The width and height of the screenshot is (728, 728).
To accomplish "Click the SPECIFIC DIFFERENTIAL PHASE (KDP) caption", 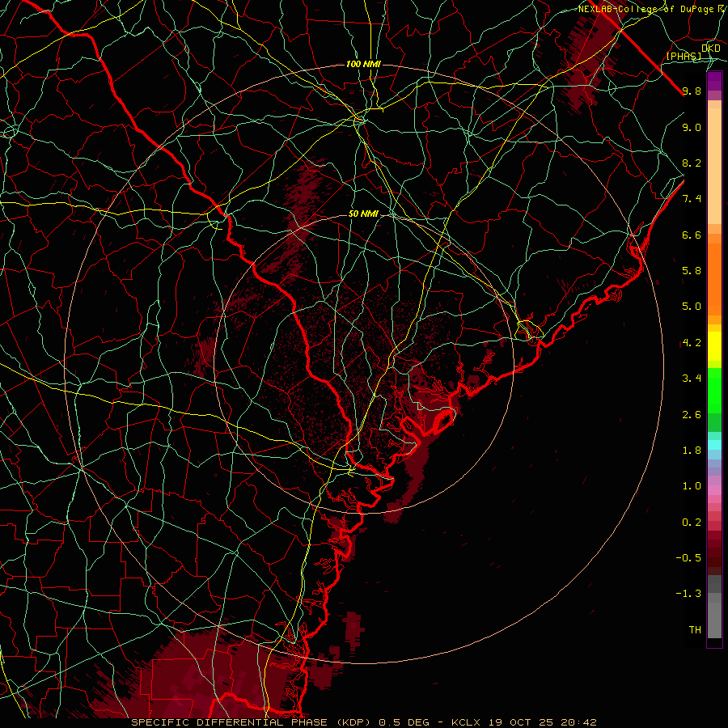I will click(252, 722).
